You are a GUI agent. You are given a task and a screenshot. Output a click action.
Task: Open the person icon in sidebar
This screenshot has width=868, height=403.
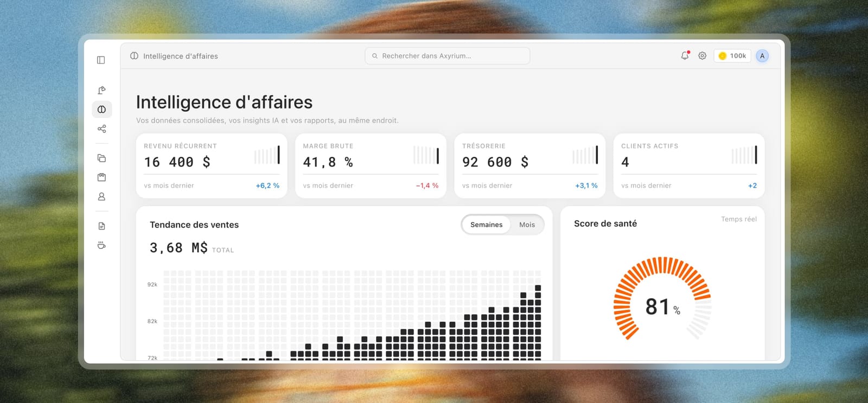(101, 197)
